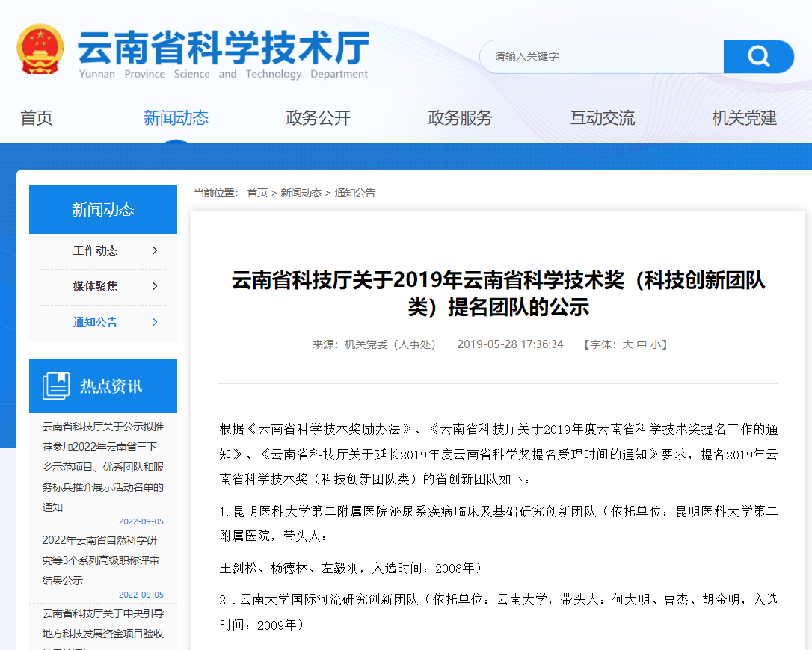The height and width of the screenshot is (650, 812).
Task: Click the 2022-09-05 date under 职称评审 notice
Action: (141, 595)
